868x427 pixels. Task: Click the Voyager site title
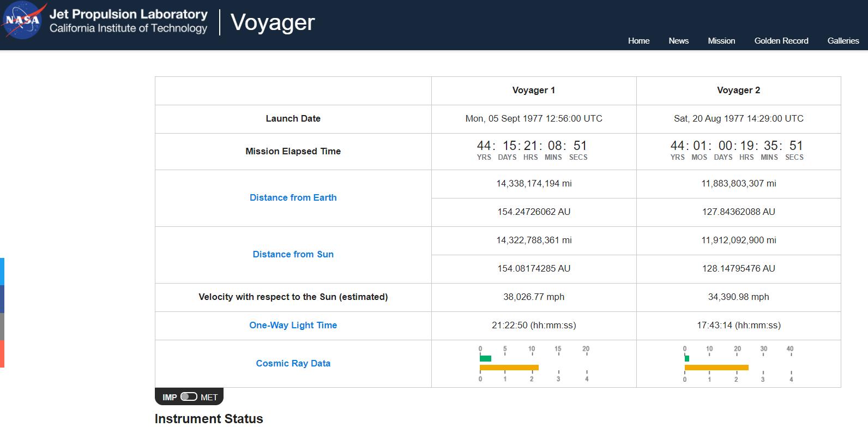[x=273, y=22]
